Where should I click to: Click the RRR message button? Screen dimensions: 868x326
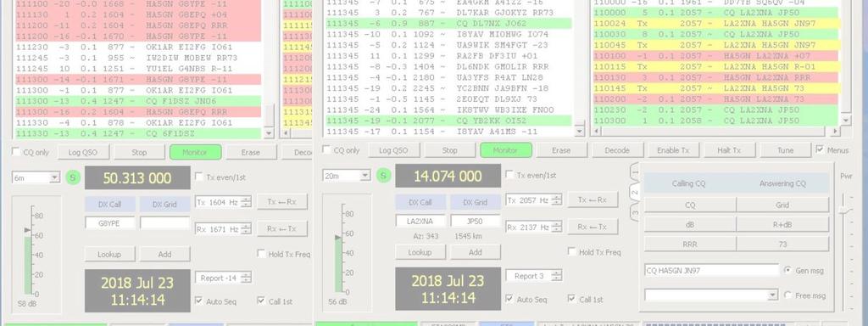pyautogui.click(x=690, y=244)
